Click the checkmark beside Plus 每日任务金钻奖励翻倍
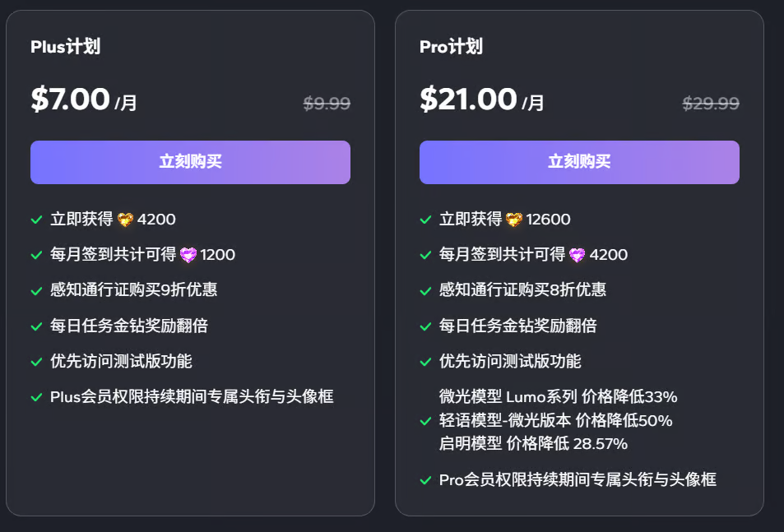784x532 pixels. [36, 326]
